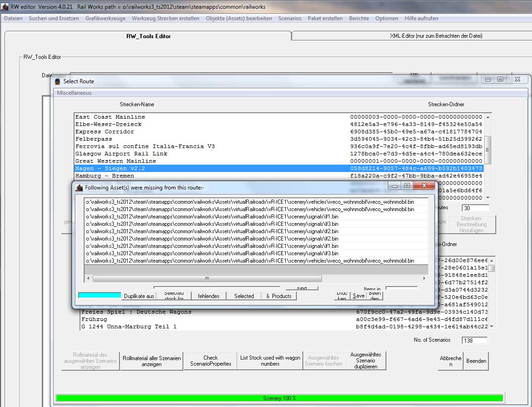The image size is (532, 407).
Task: Click the fehlendes button
Action: coord(209,296)
